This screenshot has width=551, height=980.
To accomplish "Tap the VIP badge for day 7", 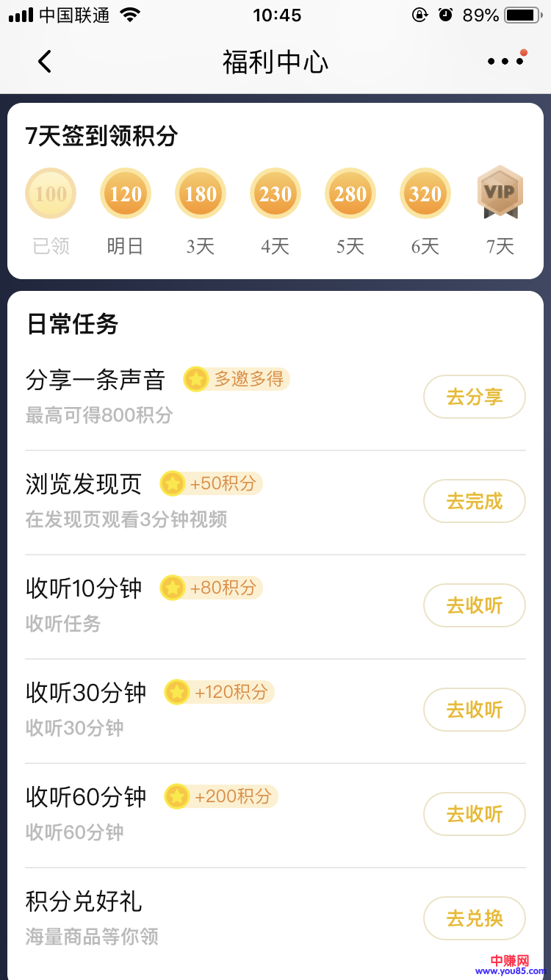I will 500,192.
